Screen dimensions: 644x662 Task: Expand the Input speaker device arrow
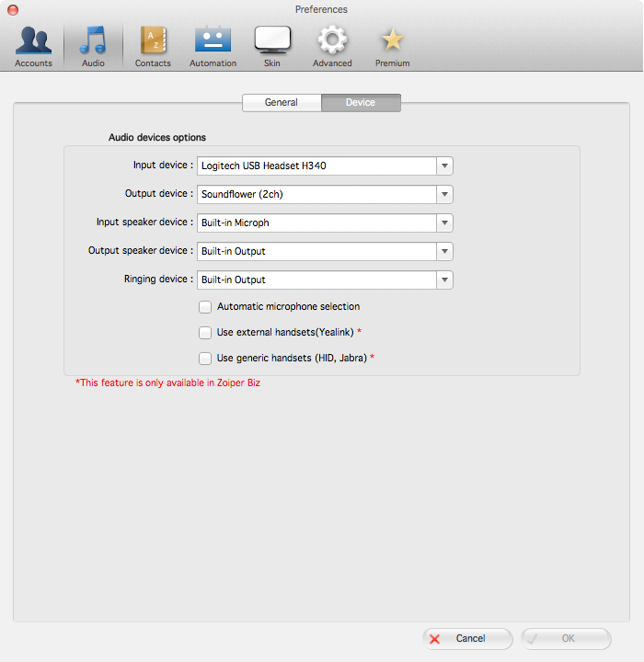pyautogui.click(x=444, y=223)
